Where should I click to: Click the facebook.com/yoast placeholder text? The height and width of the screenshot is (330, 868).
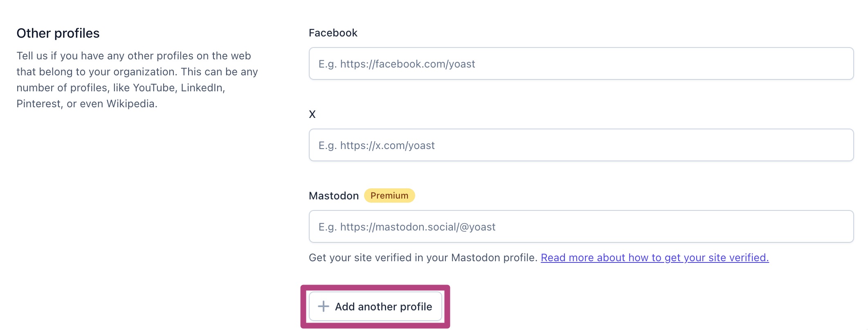(397, 64)
